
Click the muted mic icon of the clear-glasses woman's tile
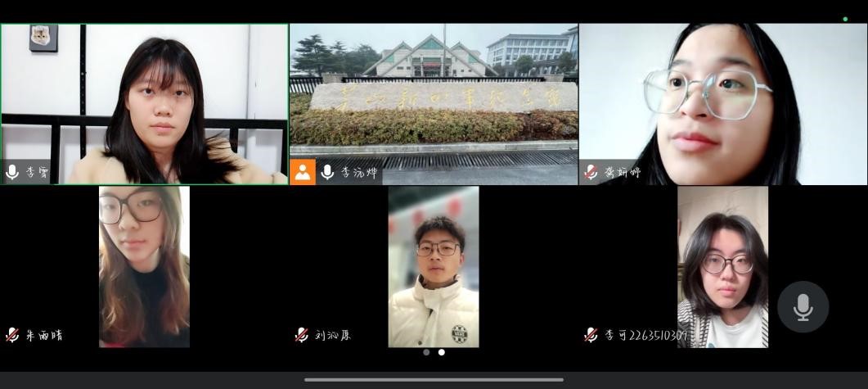click(x=591, y=172)
